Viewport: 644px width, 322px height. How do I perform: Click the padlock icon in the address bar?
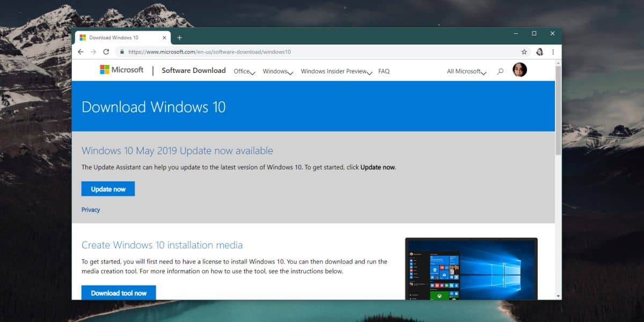pyautogui.click(x=123, y=52)
